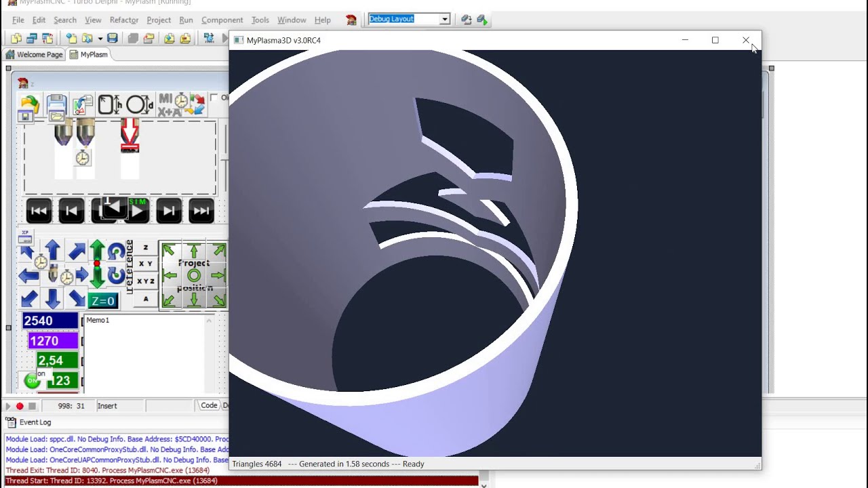Click the green 2,54 value box
This screenshot has width=868, height=488.
coord(57,361)
